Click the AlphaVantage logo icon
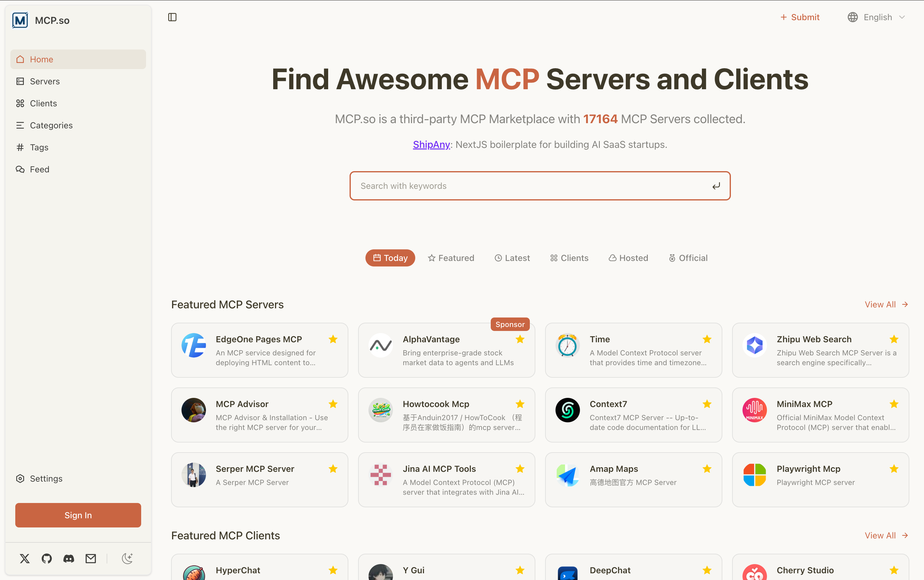The height and width of the screenshot is (580, 924). [380, 345]
